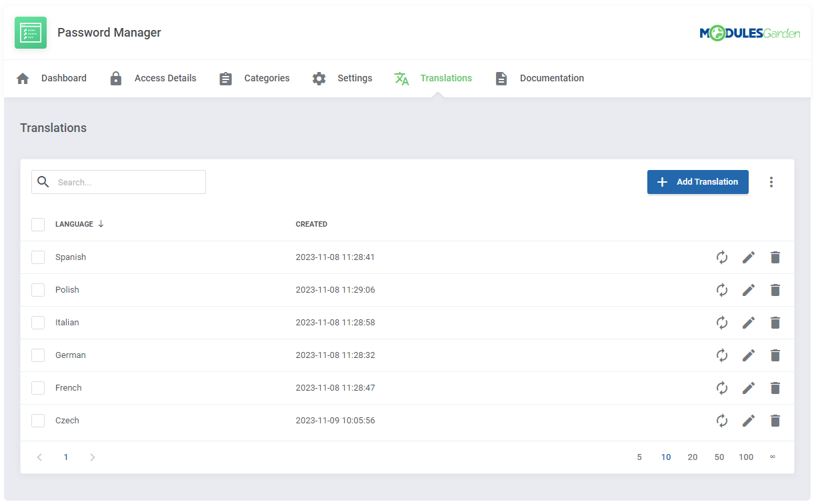The height and width of the screenshot is (504, 814).
Task: Go to the Dashboard page
Action: coord(63,78)
